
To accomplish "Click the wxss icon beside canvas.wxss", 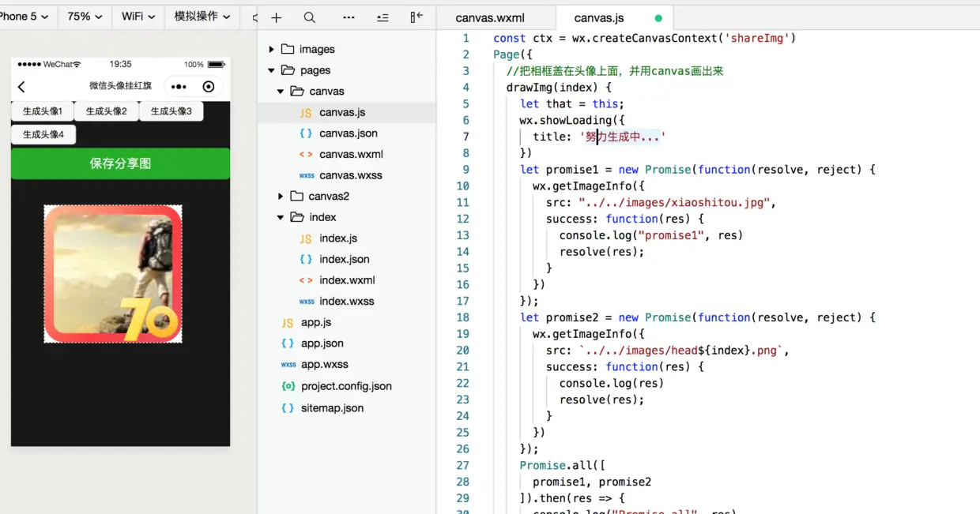I will tap(307, 175).
